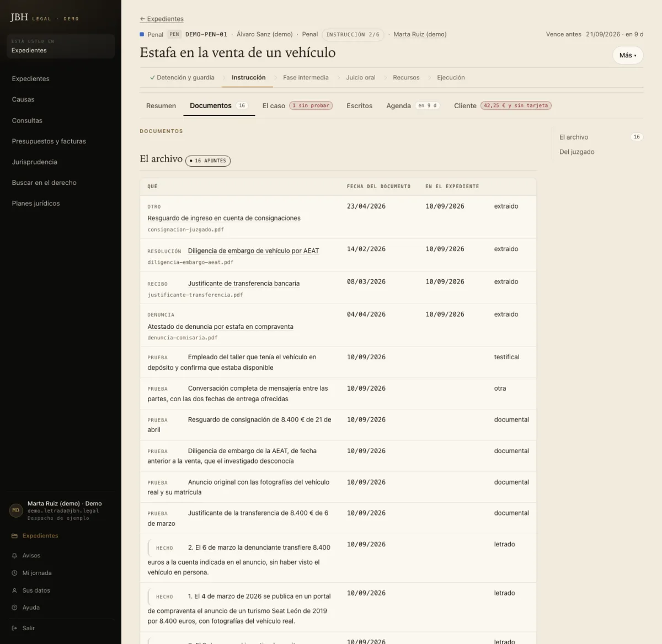The image size is (662, 644).
Task: Click the 'Resguardo de consignación de 8.400 €' row
Action: click(x=338, y=425)
